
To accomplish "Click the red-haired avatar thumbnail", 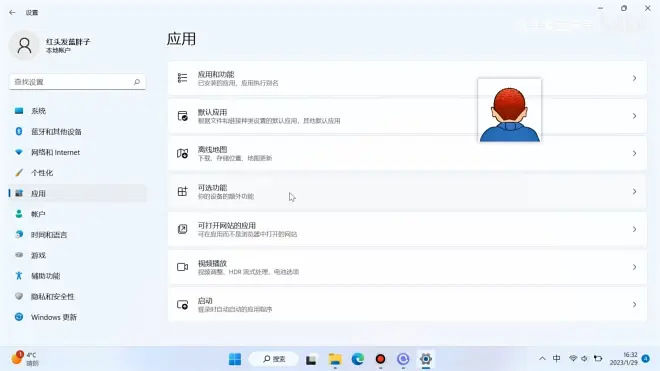I will [x=509, y=110].
